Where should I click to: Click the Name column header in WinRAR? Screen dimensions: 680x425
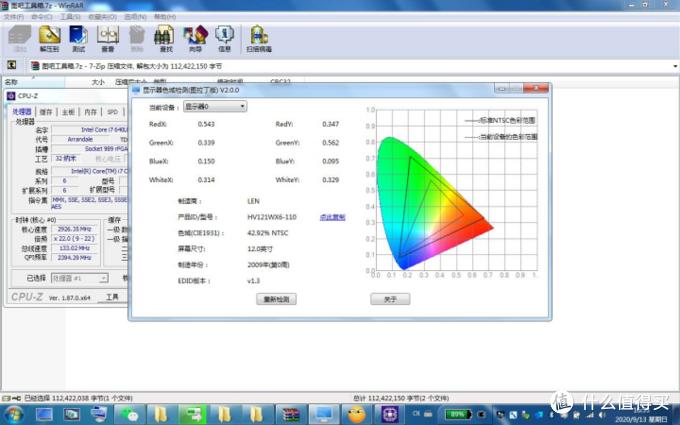pos(33,82)
